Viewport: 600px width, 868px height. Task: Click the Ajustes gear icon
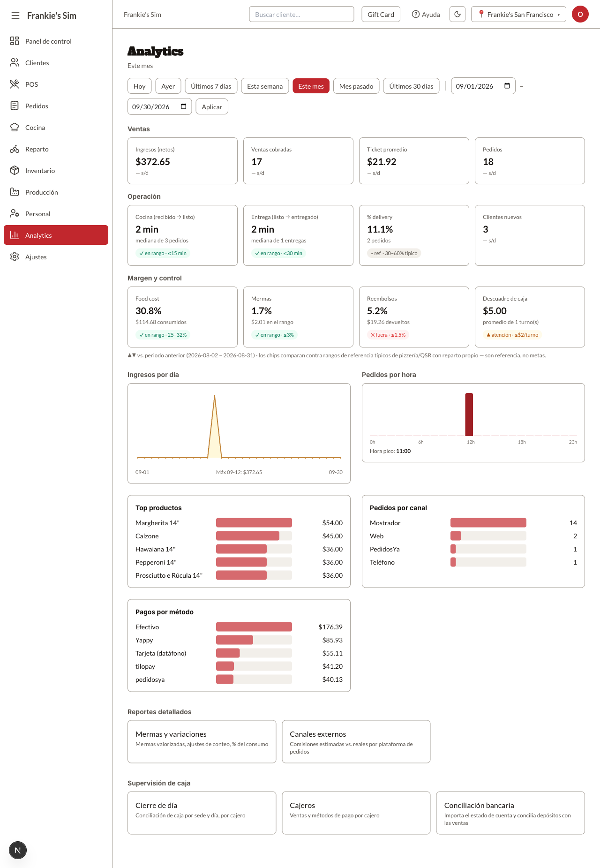15,257
